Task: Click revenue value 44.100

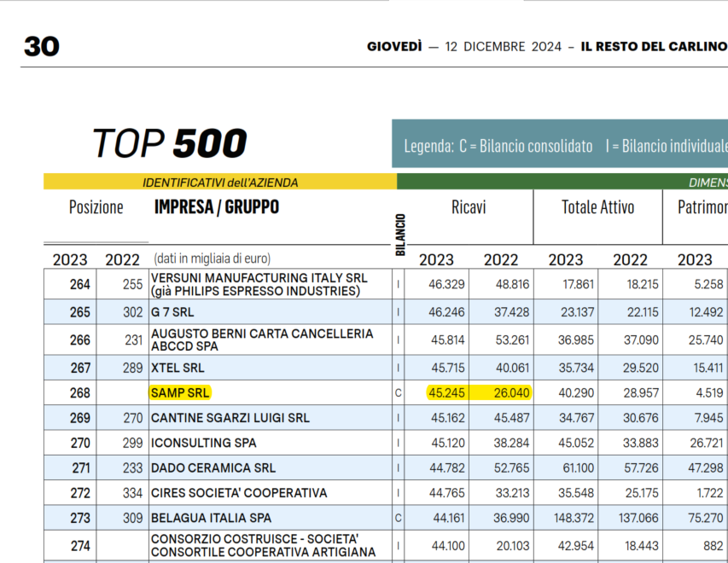Action: point(448,546)
